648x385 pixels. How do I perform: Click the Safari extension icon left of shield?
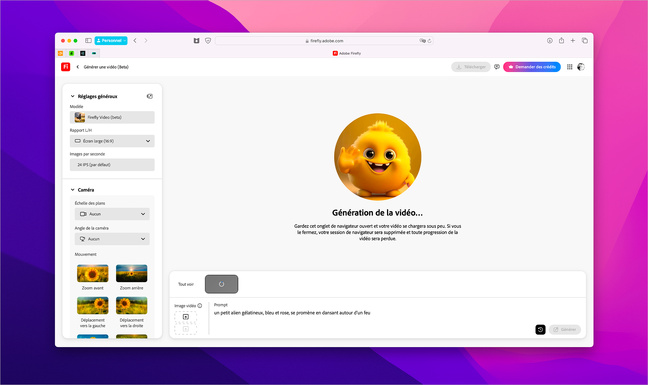click(x=196, y=40)
